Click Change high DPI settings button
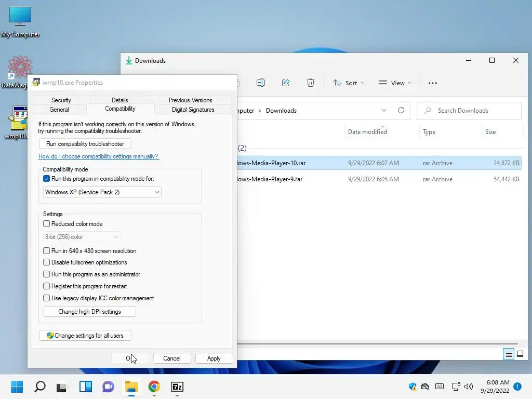 (89, 312)
